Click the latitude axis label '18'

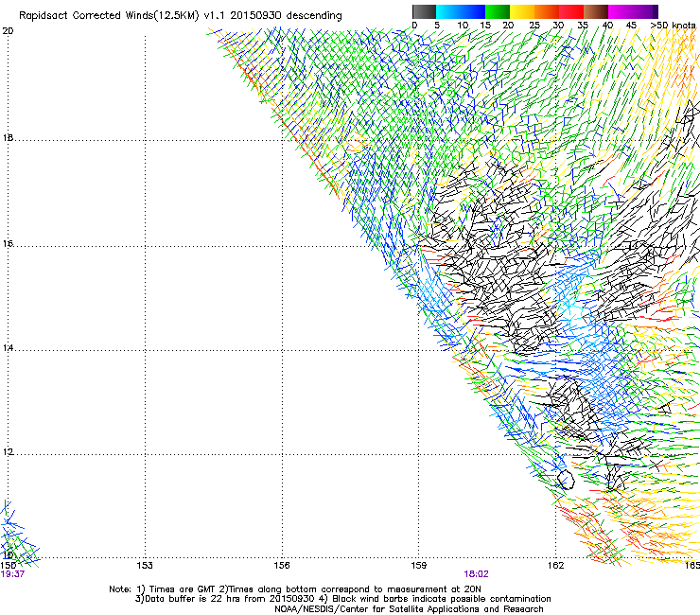[x=8, y=137]
